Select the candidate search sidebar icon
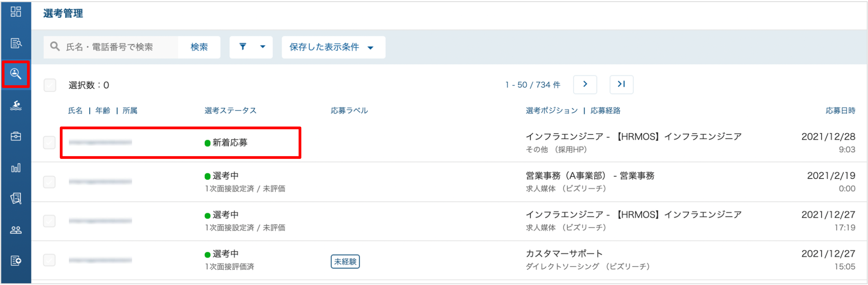 [x=16, y=74]
